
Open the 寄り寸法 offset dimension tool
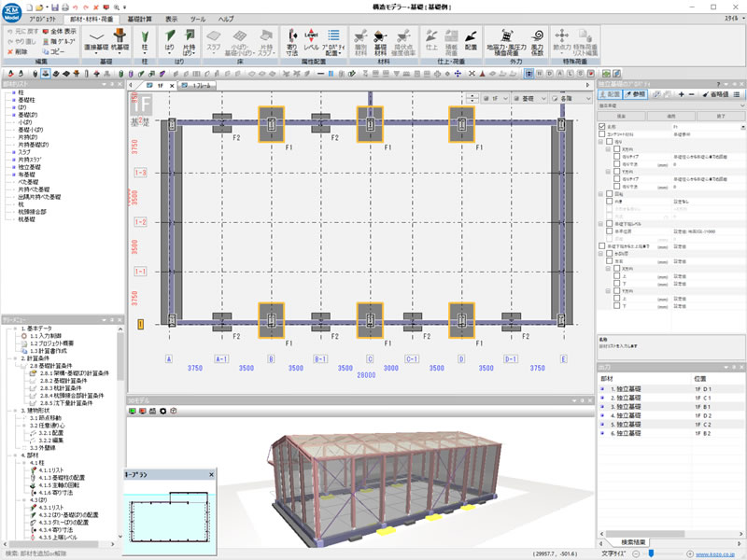(292, 39)
